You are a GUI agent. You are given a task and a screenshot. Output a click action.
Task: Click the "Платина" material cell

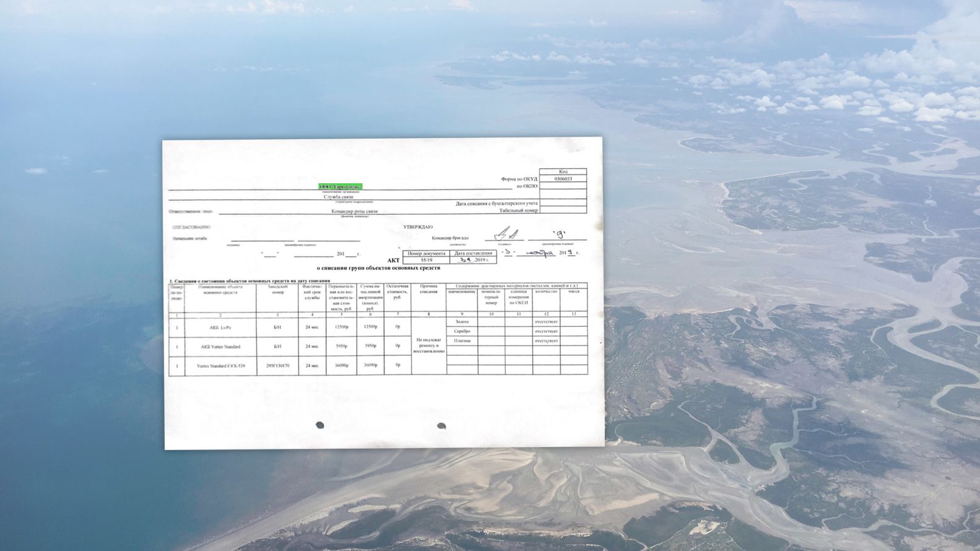[x=462, y=341]
